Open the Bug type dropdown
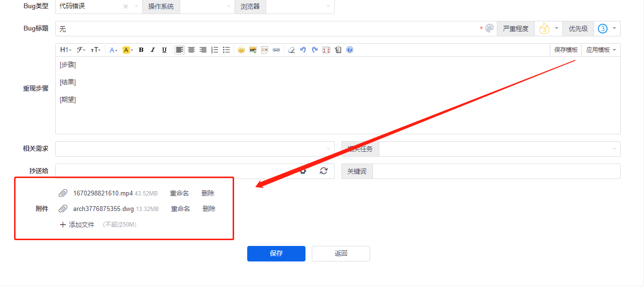Image resolution: width=644 pixels, height=293 pixels. (136, 7)
